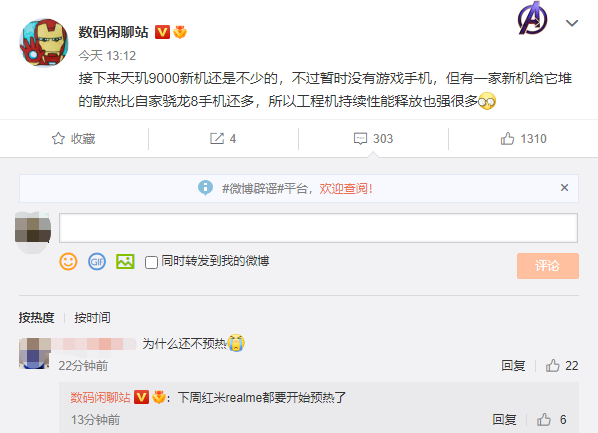
Task: Insert a GIF using the GIF icon
Action: coord(97,262)
